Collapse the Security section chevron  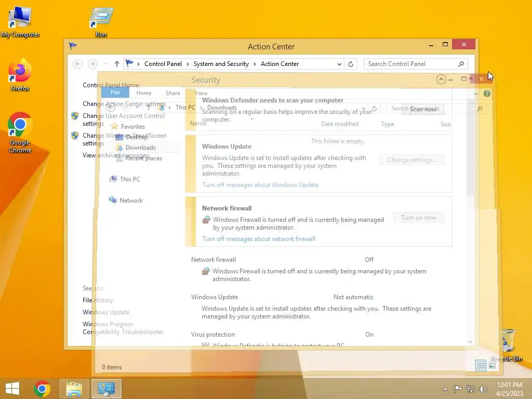point(441,79)
